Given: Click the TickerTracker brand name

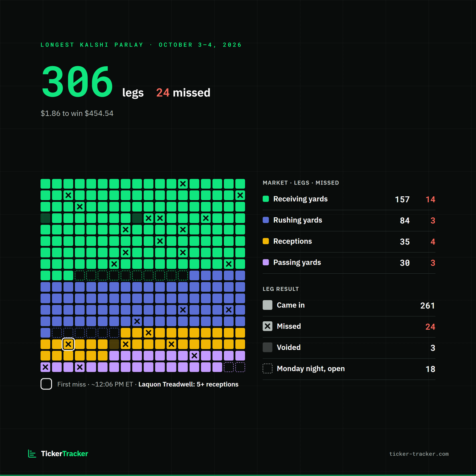Looking at the screenshot, I should [x=65, y=453].
